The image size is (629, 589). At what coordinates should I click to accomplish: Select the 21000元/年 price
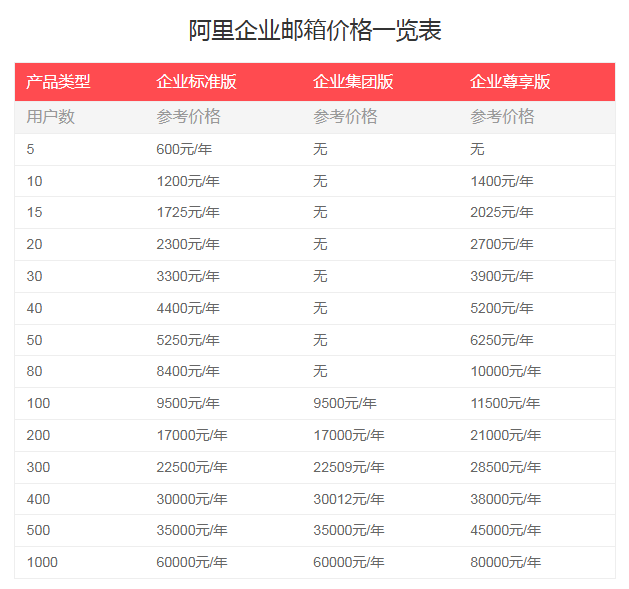pos(505,436)
